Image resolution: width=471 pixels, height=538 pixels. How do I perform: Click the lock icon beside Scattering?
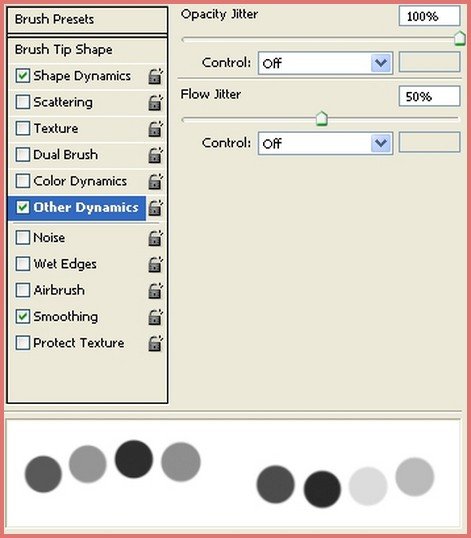click(x=155, y=103)
